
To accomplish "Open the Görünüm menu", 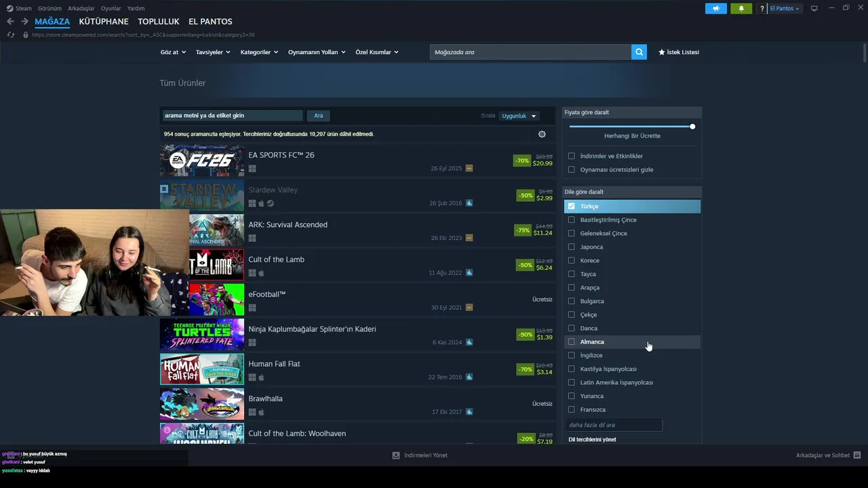I will (x=50, y=8).
